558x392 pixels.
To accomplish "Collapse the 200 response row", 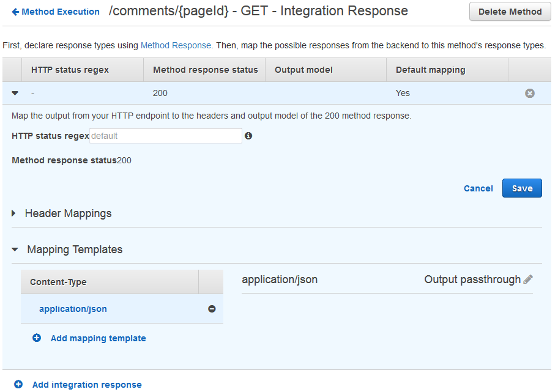I will (15, 93).
